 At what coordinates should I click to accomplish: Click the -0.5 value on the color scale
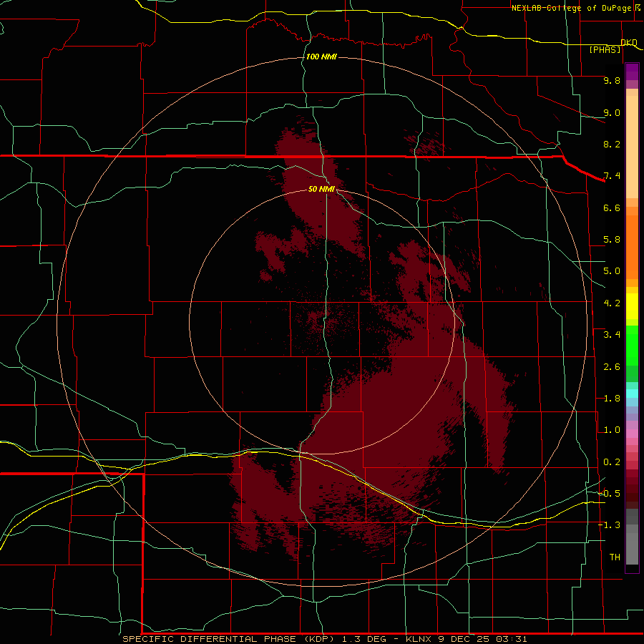tap(609, 494)
